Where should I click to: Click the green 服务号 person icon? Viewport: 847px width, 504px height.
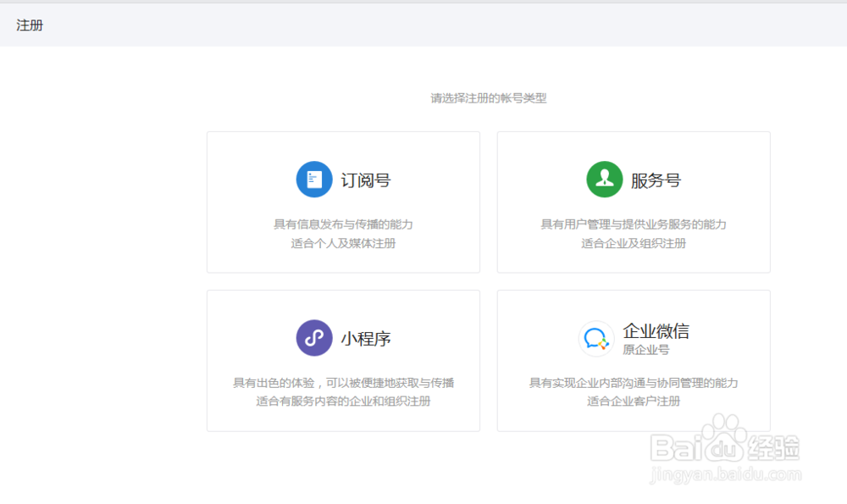604,180
